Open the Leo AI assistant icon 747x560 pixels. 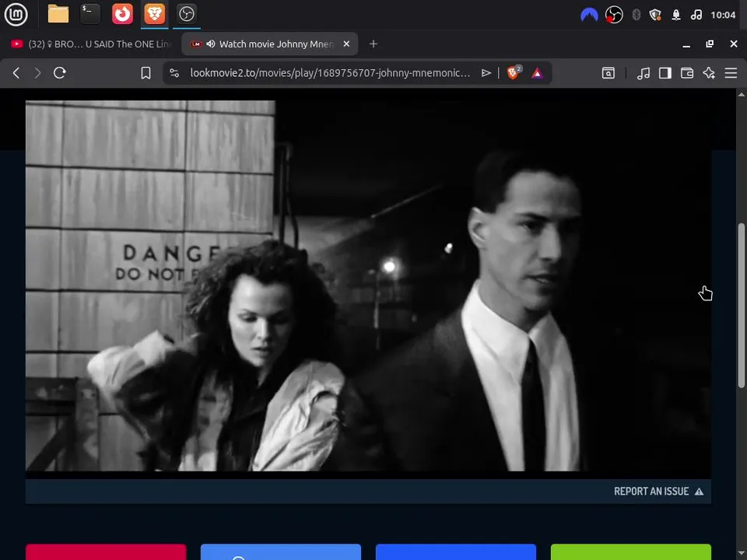[x=709, y=73]
